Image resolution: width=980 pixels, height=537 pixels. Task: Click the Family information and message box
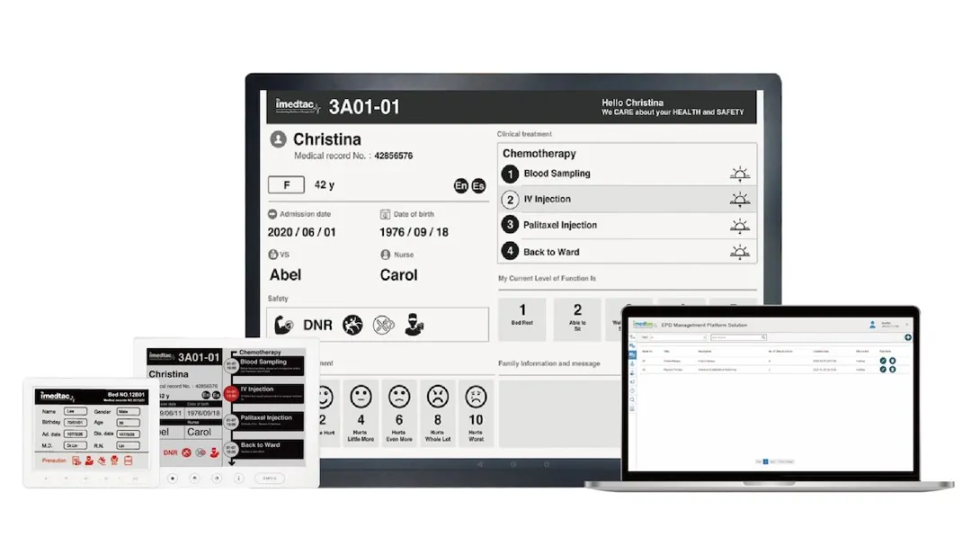pyautogui.click(x=560, y=413)
